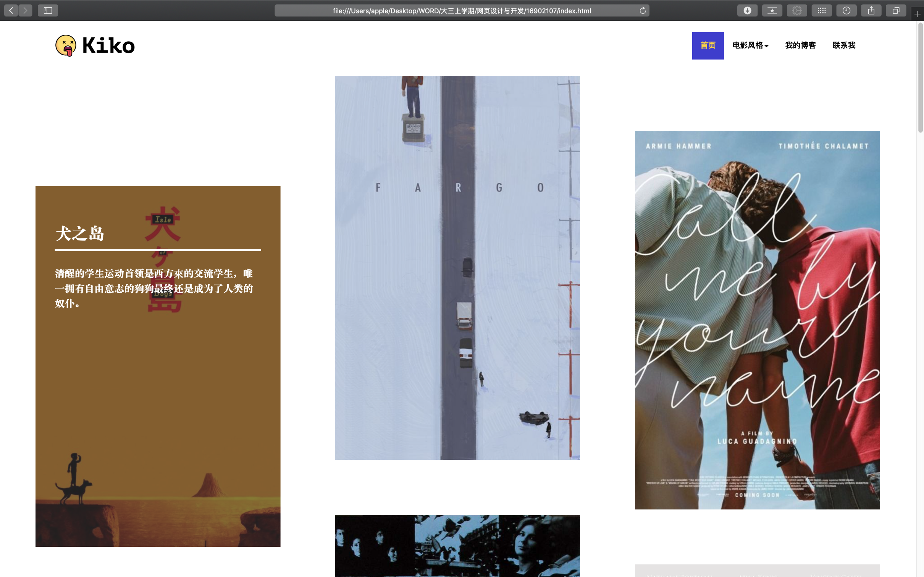
Task: Open the Fargo movie poster
Action: coord(457,268)
